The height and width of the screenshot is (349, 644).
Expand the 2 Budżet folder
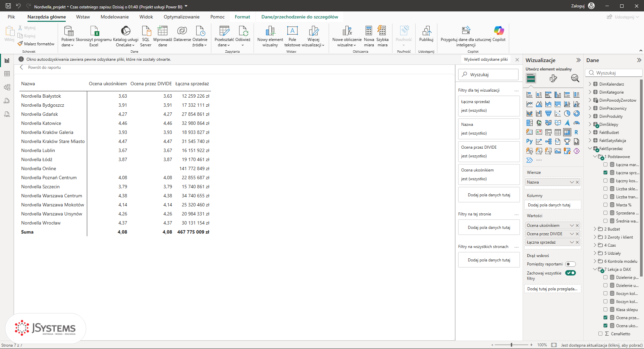[x=595, y=229]
